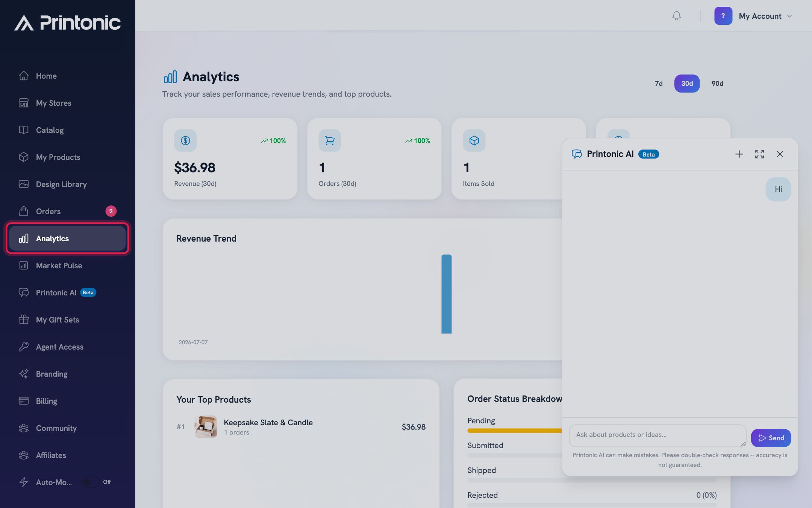Viewport: 812px width, 508px height.
Task: Click the question mark account avatar
Action: pyautogui.click(x=723, y=16)
